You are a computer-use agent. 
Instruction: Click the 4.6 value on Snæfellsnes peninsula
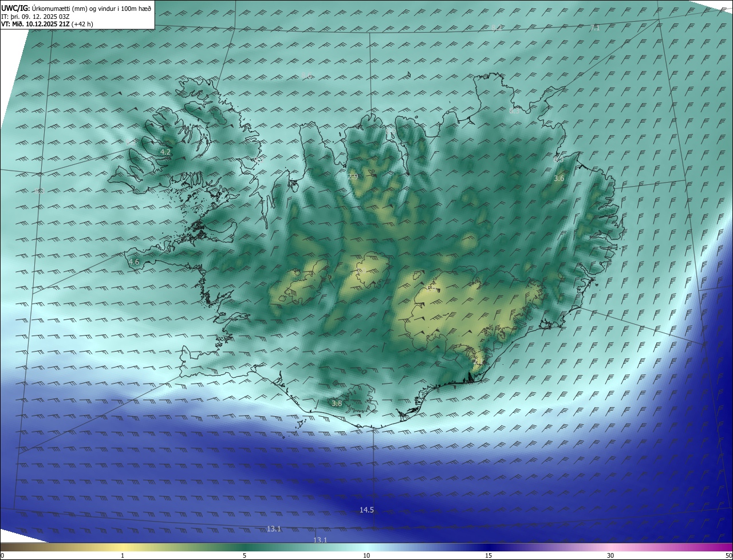coord(134,262)
